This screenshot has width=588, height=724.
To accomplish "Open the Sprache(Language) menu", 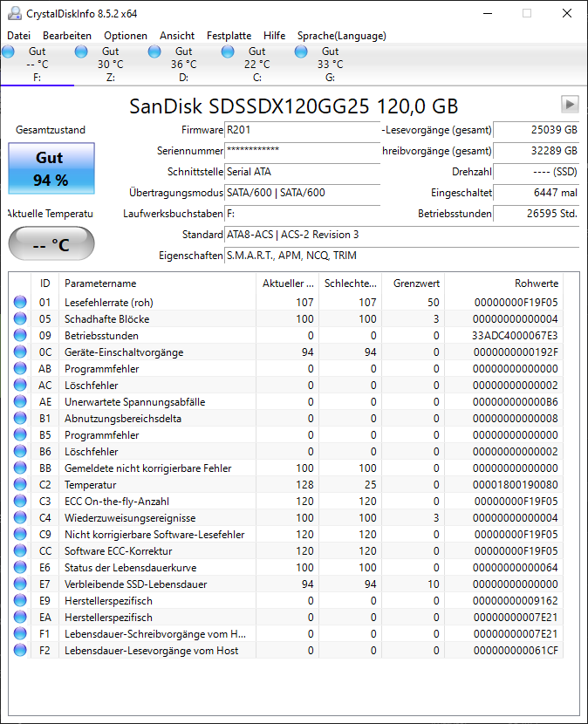I will pos(341,36).
